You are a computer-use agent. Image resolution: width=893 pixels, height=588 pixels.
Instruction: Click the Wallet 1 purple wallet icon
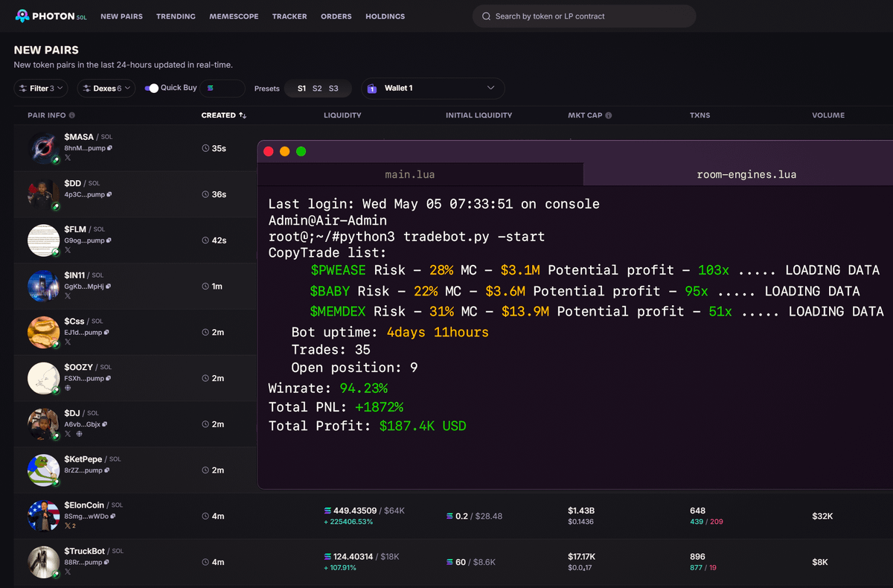(x=372, y=89)
